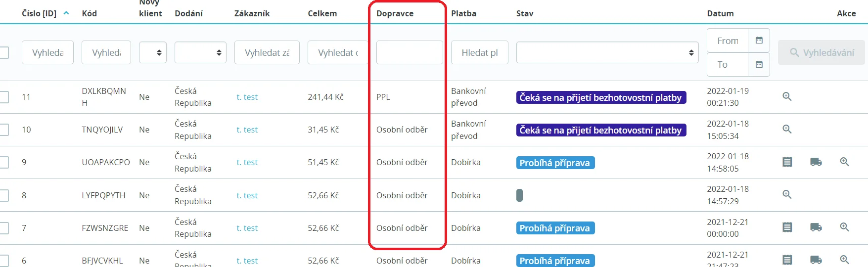View details of order 10 via magnifier
Viewport: 868px width, 267px height.
[x=787, y=130]
